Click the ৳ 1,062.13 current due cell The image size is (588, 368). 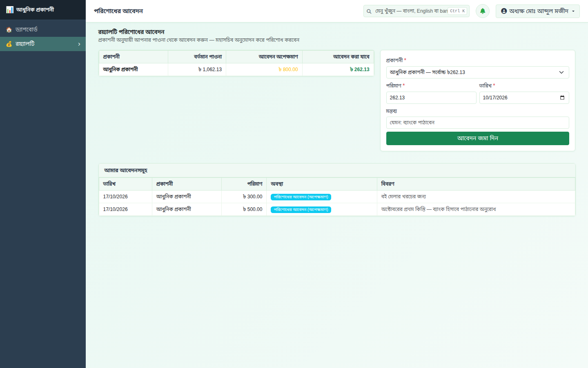197,70
